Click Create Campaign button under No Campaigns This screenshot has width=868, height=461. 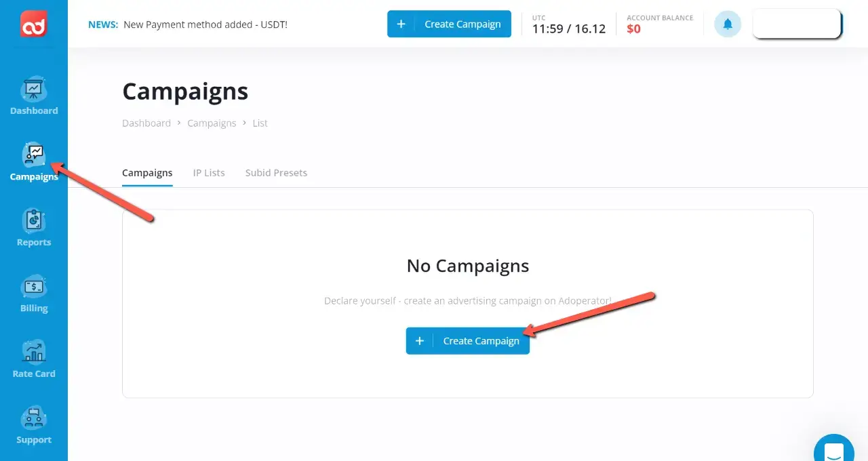coord(468,341)
